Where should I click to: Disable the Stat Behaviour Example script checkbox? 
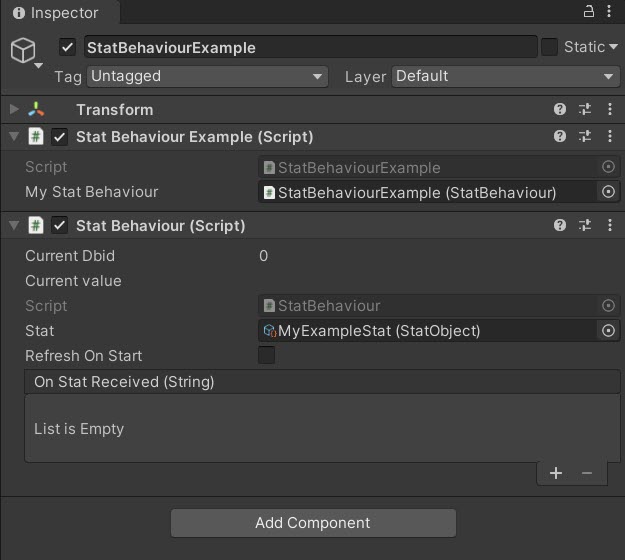(x=60, y=137)
